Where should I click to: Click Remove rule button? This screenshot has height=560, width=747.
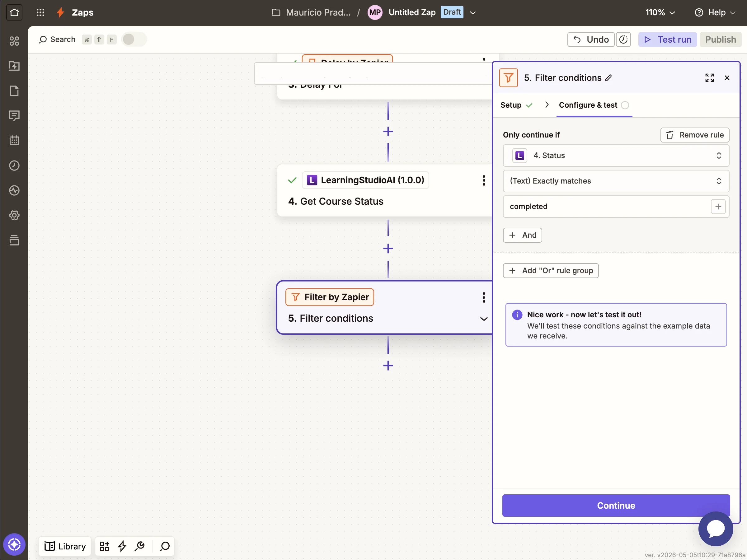(695, 135)
